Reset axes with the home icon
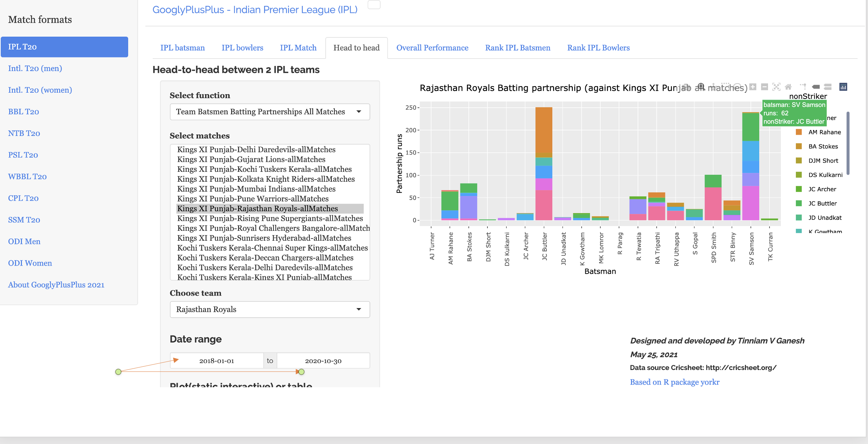This screenshot has width=868, height=444. 788,87
